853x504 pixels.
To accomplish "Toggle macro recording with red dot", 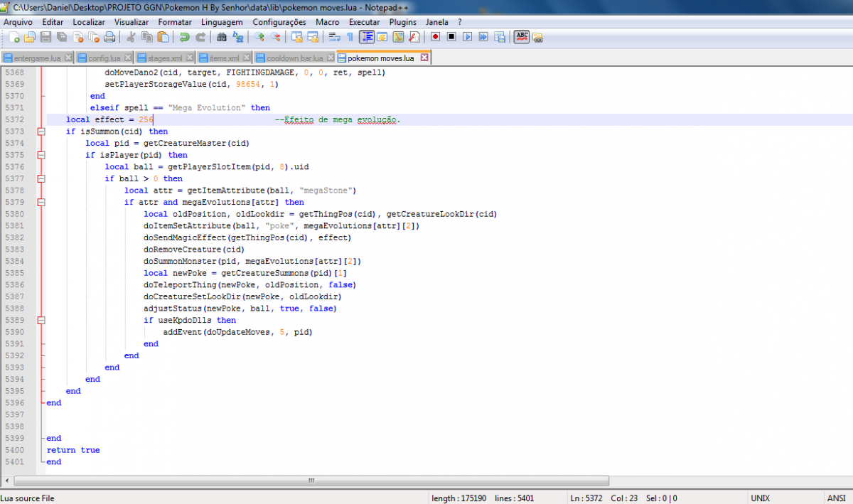I will (x=435, y=36).
